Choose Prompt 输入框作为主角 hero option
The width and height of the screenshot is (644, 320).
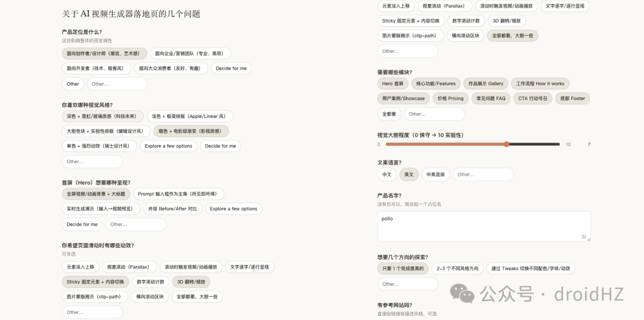coord(178,194)
